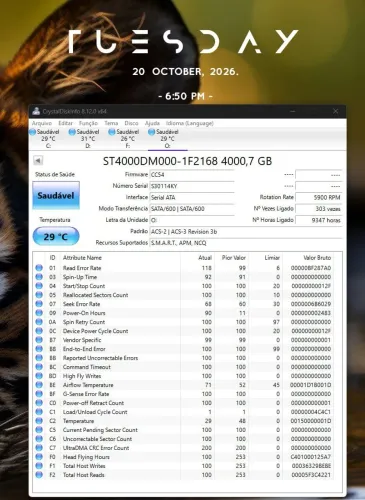The width and height of the screenshot is (365, 500).
Task: Click the status circle for G-Sense Error Rate
Action: click(x=39, y=394)
